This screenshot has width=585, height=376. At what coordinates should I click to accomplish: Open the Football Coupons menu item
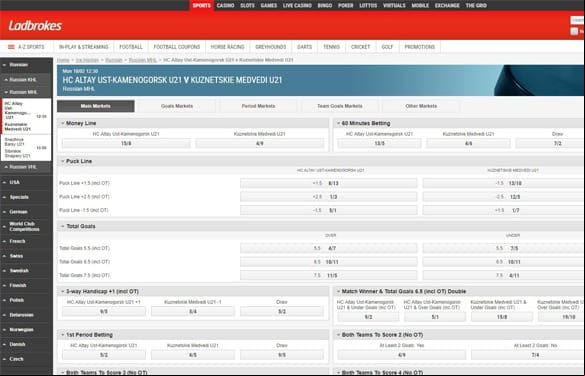(x=177, y=47)
